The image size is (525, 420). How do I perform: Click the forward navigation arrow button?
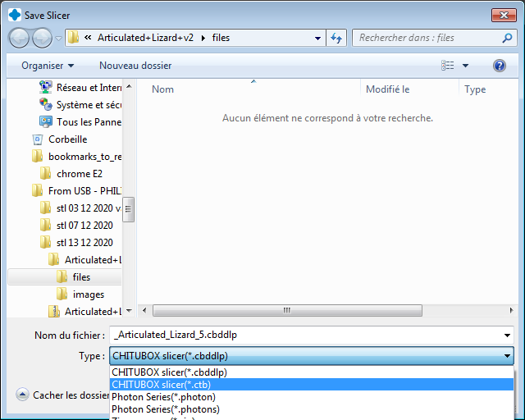tap(42, 38)
